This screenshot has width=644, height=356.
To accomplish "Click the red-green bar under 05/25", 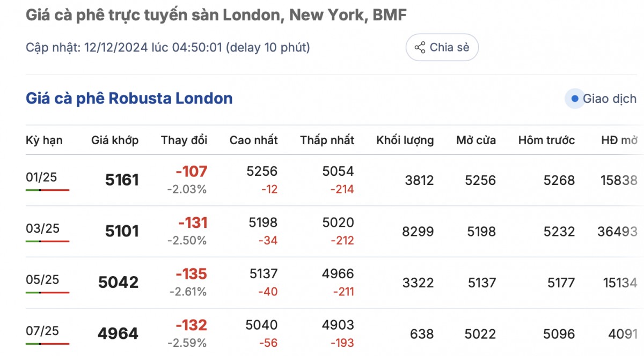I will (47, 293).
